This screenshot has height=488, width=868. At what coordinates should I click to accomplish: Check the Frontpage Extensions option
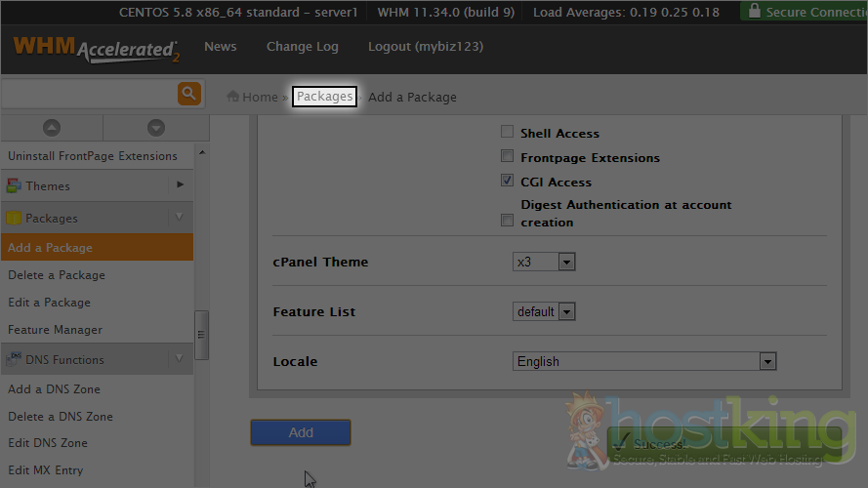[x=507, y=157]
